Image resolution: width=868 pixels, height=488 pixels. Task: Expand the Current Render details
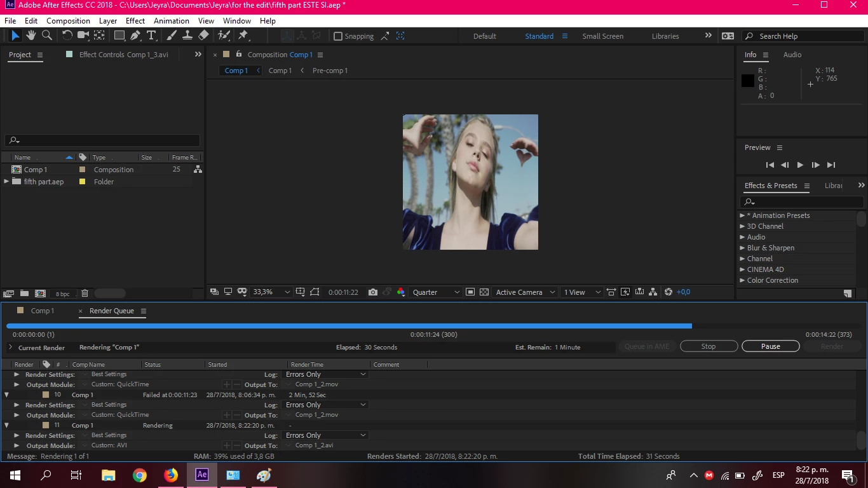tap(10, 348)
